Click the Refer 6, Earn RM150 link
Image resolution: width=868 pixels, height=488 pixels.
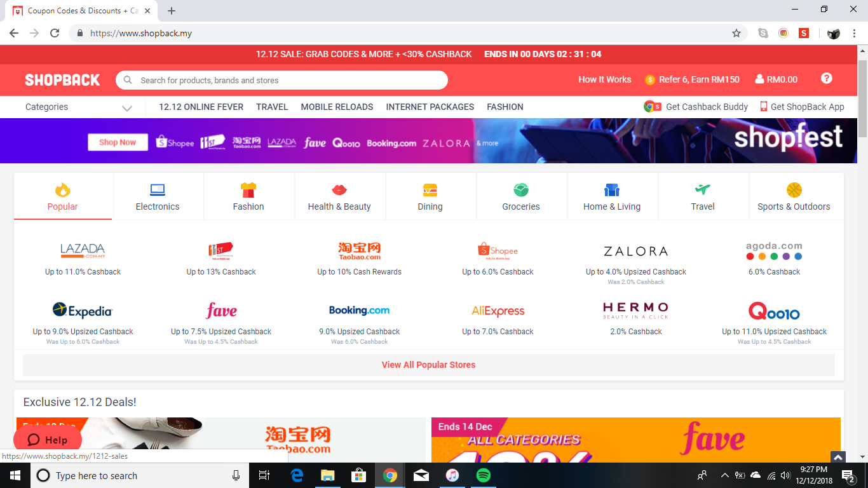coord(692,79)
